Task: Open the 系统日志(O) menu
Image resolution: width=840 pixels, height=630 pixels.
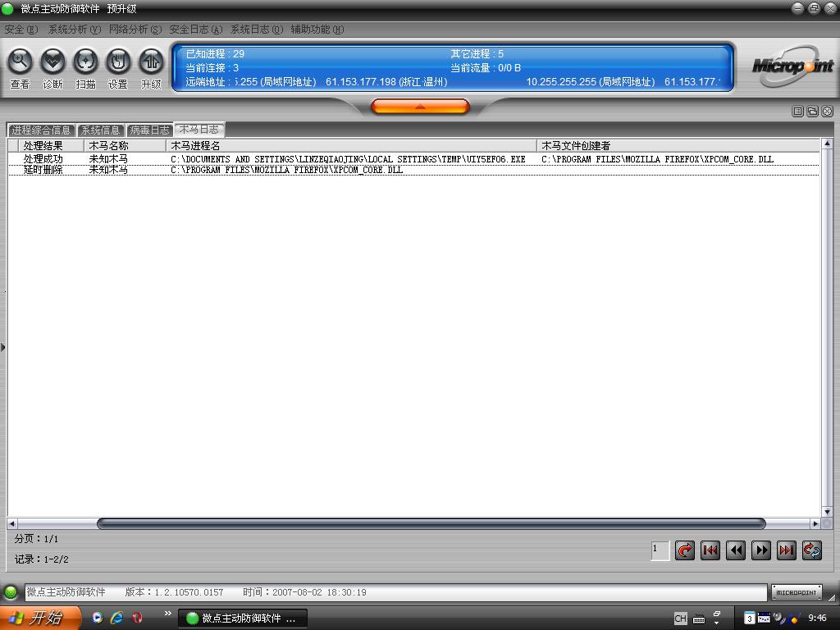Action: click(x=257, y=30)
